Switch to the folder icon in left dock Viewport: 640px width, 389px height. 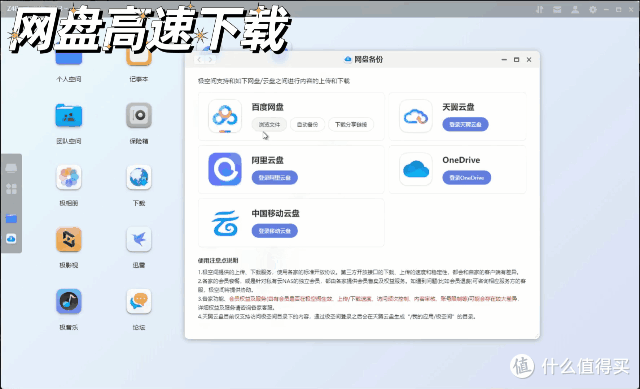pyautogui.click(x=11, y=218)
